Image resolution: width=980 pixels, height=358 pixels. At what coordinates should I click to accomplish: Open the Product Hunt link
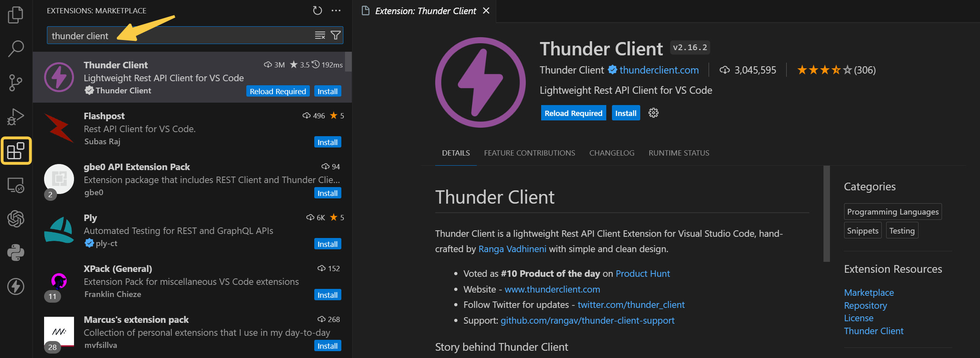[x=642, y=274]
